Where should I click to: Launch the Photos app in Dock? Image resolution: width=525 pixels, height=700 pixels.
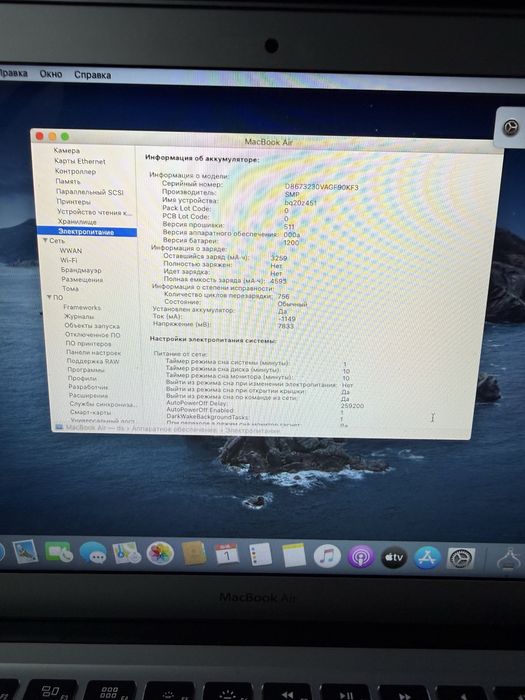tap(160, 554)
